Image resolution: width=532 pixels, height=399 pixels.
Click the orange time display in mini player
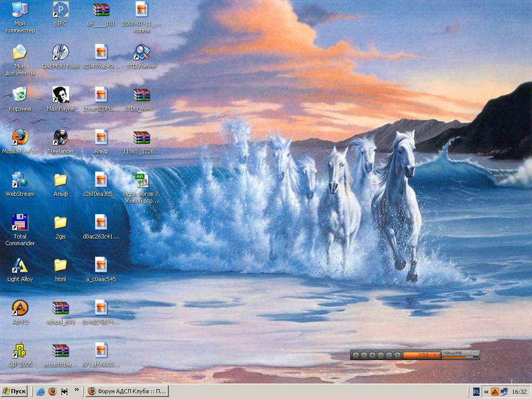click(x=422, y=355)
